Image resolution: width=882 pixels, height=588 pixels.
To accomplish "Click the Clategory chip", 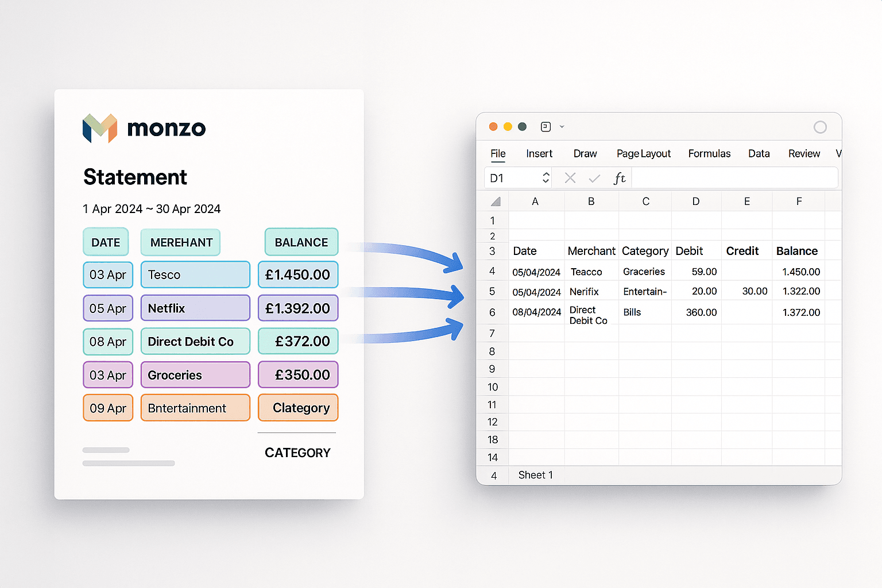I will pyautogui.click(x=298, y=408).
